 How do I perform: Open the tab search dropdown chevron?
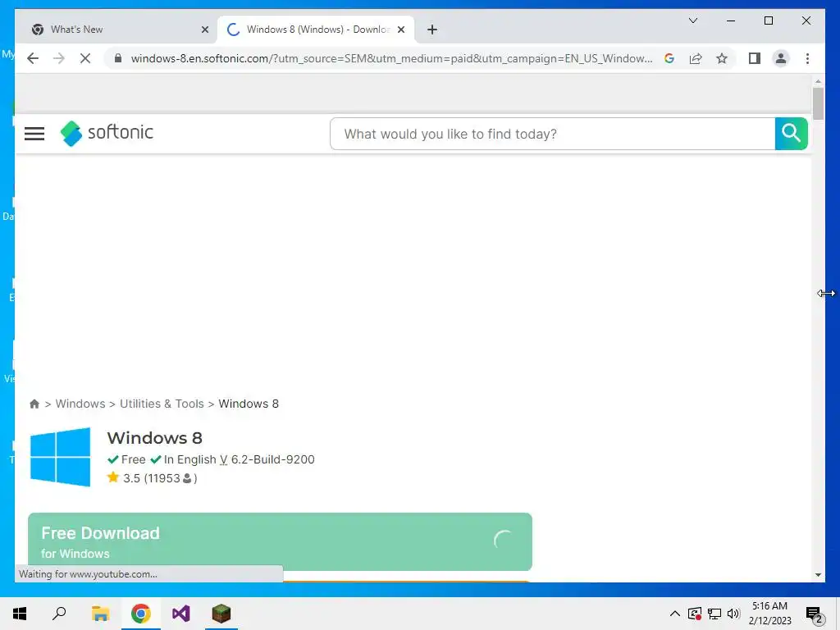coord(692,21)
